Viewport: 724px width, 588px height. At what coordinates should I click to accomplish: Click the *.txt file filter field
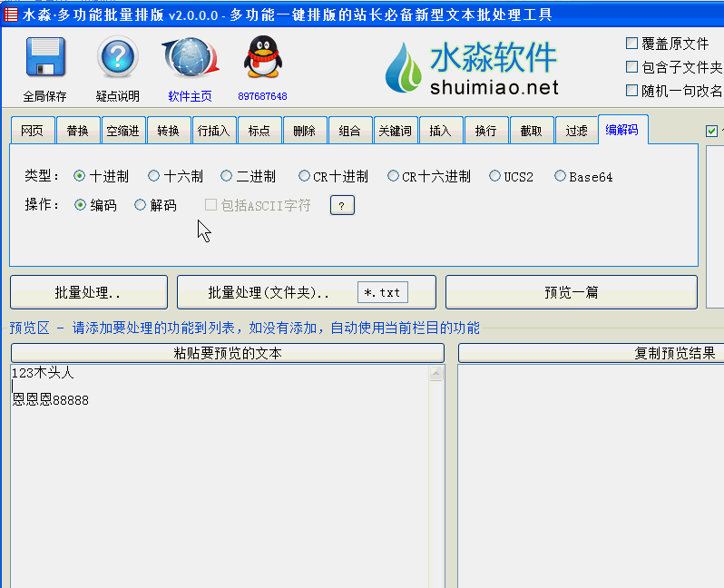[382, 293]
